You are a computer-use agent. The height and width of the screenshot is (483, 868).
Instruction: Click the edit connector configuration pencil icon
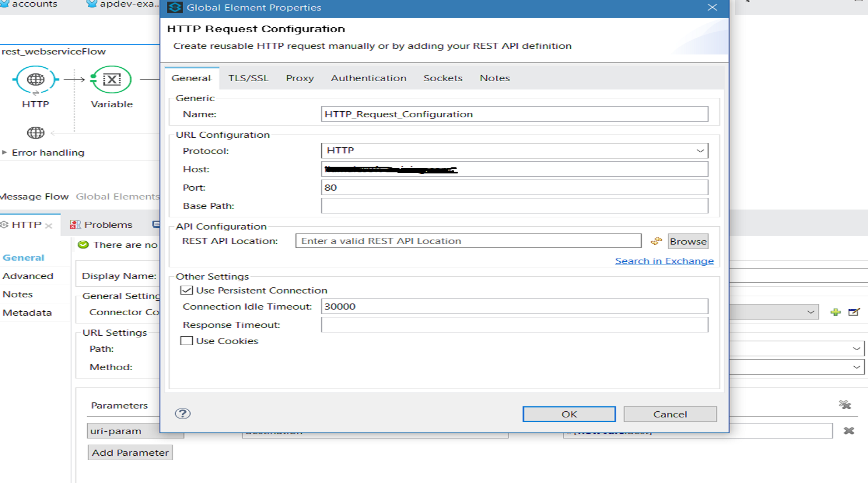(854, 312)
